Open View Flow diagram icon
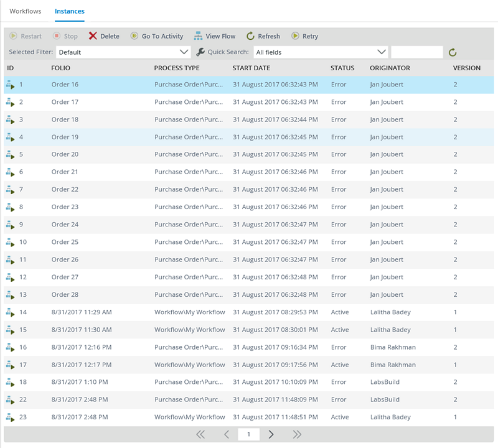Viewport: 498px width, 448px height. pyautogui.click(x=198, y=36)
